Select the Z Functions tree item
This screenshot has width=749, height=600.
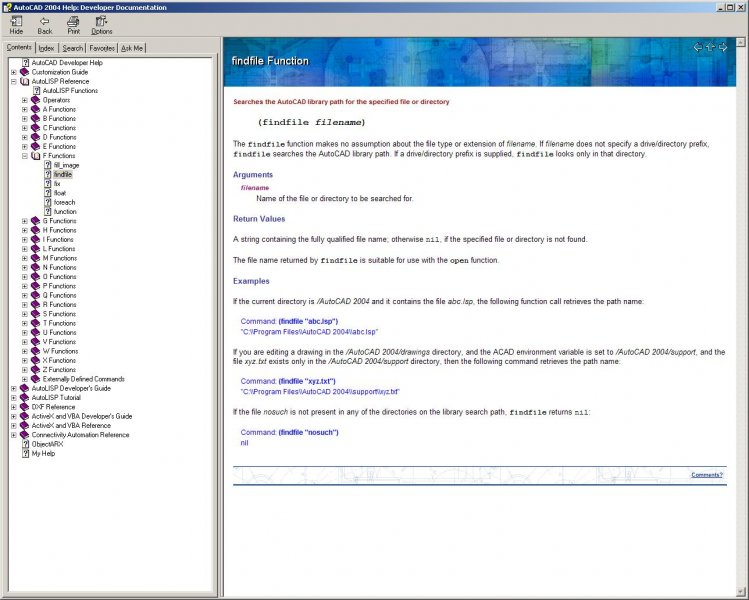(x=59, y=370)
